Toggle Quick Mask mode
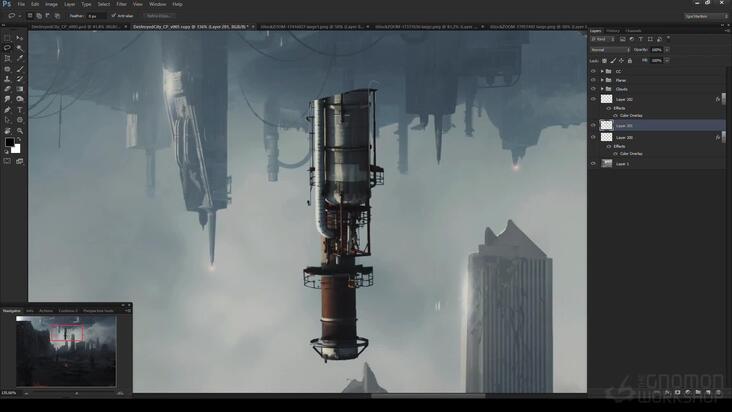Viewport: 732px width, 412px height. coord(7,161)
